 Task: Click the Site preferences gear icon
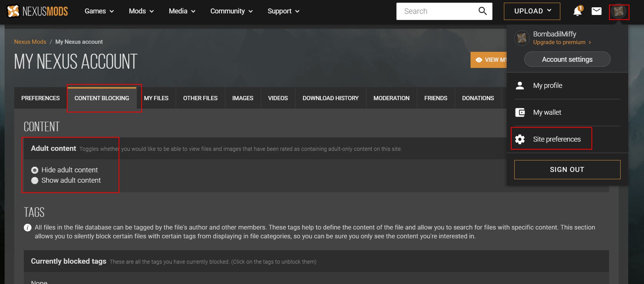click(x=520, y=139)
